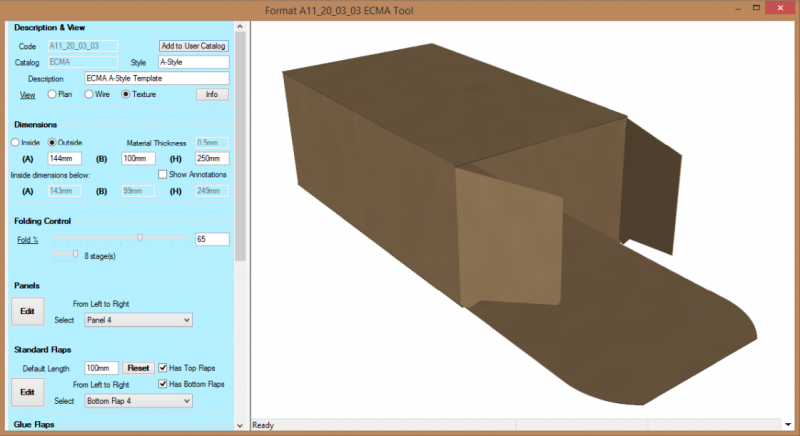
Task: Open the Panel 4 dropdown
Action: (x=138, y=320)
